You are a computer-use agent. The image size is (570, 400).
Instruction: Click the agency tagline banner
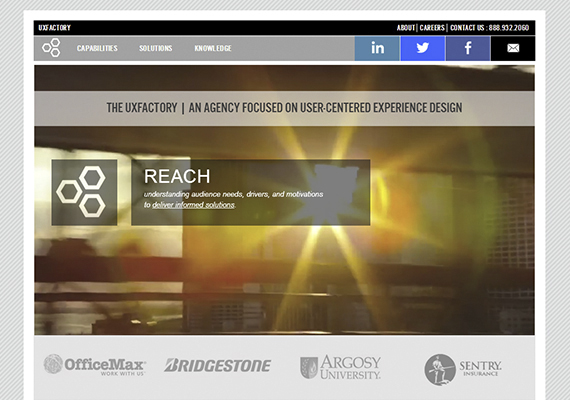pos(284,108)
